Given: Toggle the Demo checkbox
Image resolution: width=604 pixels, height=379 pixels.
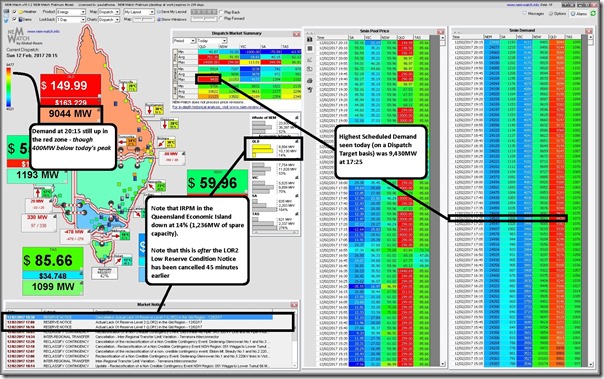Looking at the screenshot, I should coord(15,19).
